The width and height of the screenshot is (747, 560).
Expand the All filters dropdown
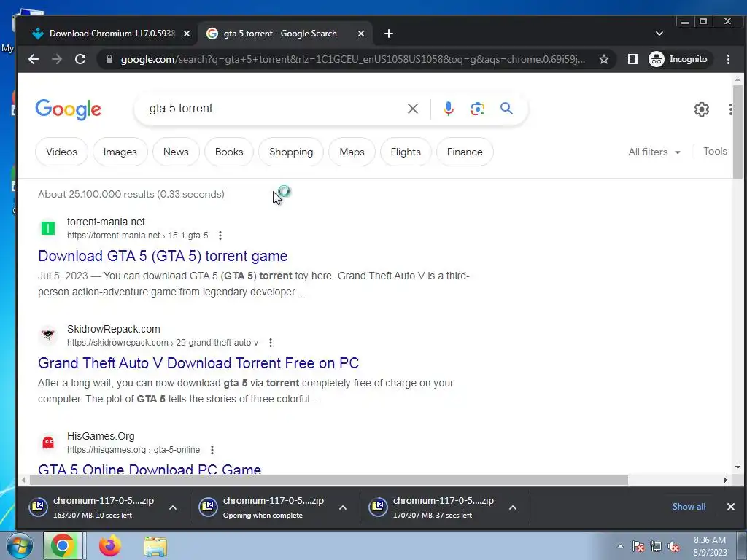coord(654,152)
